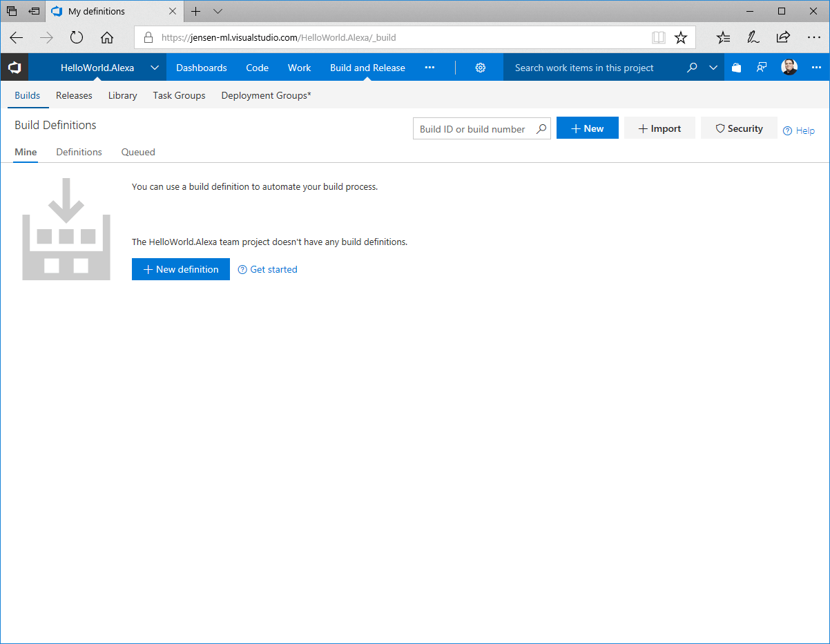Expand the search options chevron
Screen dimensions: 830x644
coord(713,68)
